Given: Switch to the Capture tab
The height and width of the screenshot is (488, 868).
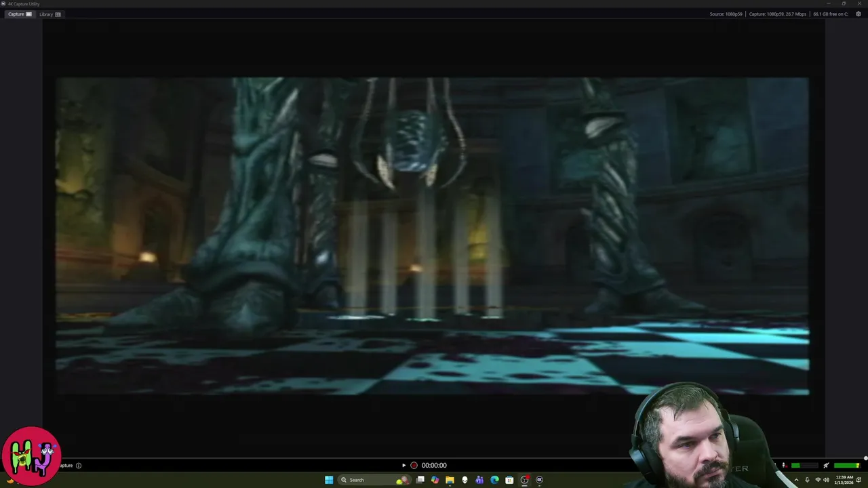Looking at the screenshot, I should click(20, 14).
